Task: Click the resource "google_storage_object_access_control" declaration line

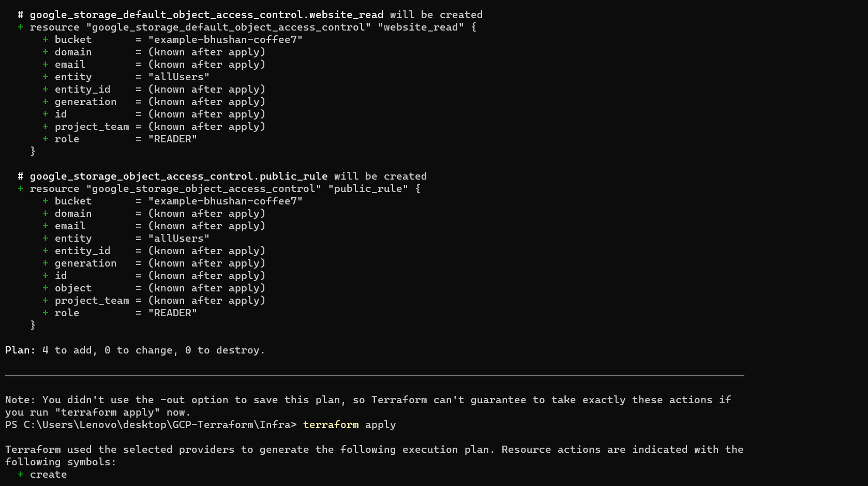Action: (225, 189)
